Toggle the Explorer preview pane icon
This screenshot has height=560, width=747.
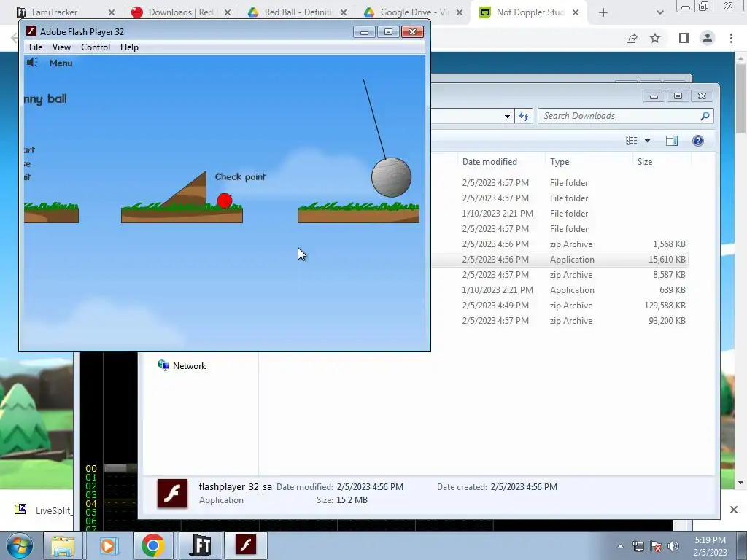672,141
